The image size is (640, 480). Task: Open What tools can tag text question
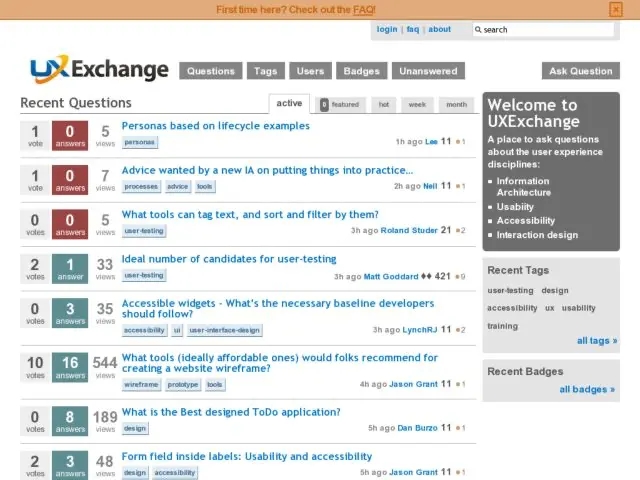point(250,215)
